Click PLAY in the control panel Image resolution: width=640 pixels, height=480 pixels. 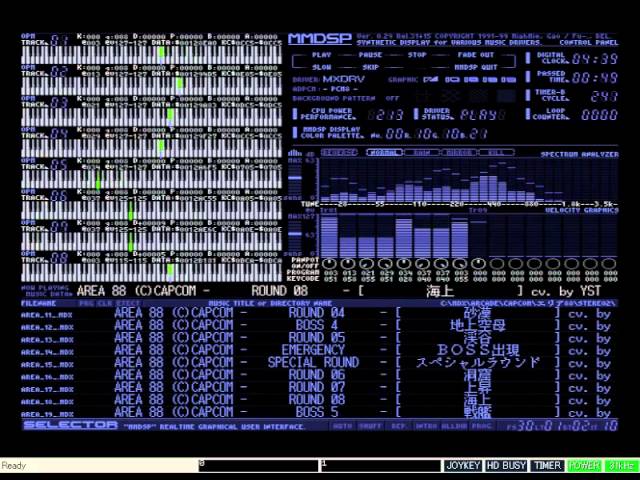[321, 55]
